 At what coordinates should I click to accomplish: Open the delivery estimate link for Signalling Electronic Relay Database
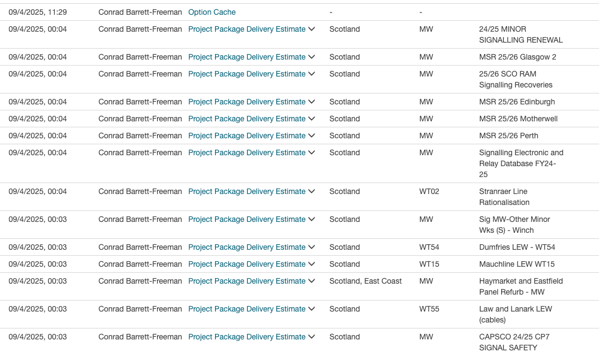click(247, 152)
